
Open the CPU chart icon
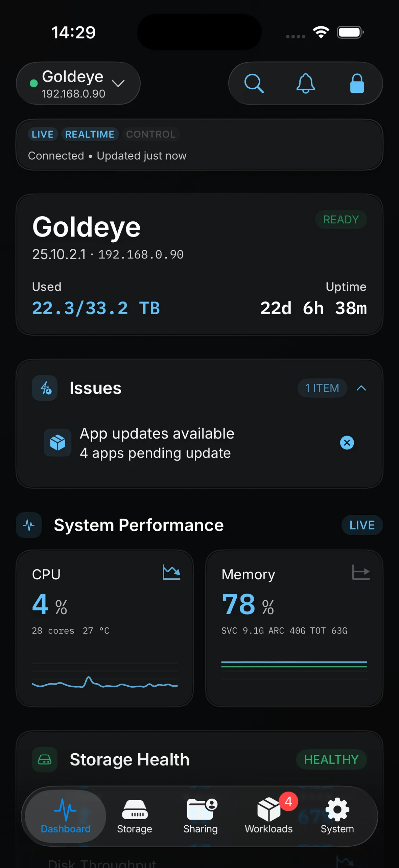171,572
